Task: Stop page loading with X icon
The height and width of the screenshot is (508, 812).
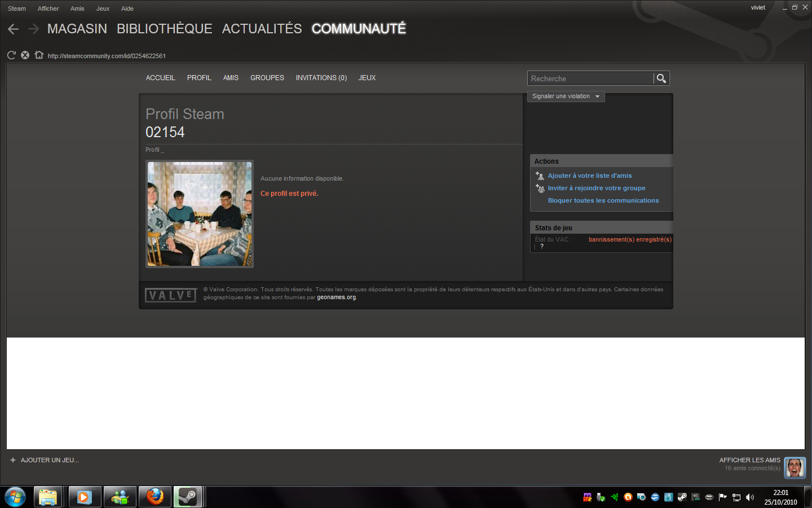Action: coord(25,55)
